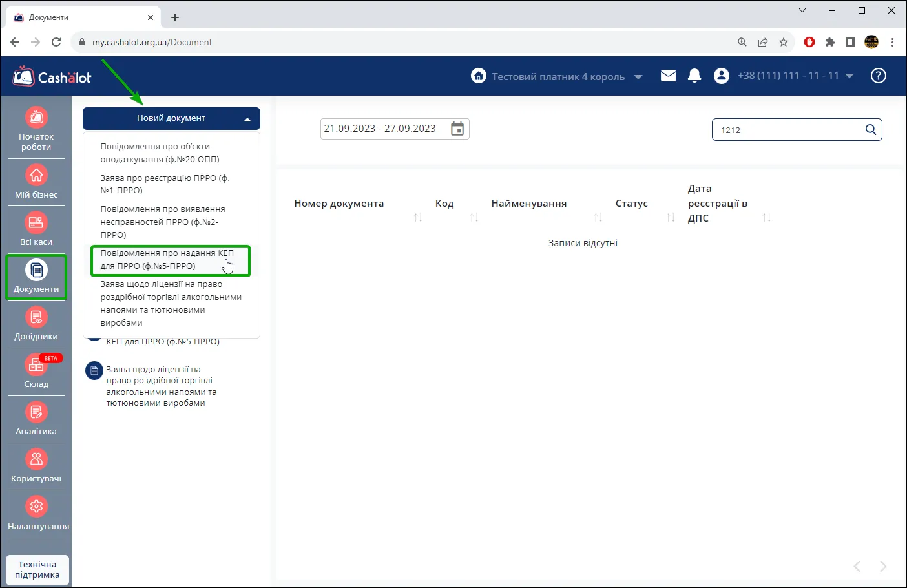Open a new browser tab

tap(175, 17)
